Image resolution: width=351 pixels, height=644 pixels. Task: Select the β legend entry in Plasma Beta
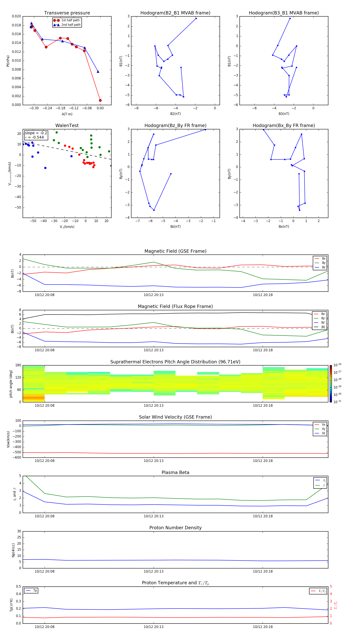[x=320, y=485]
